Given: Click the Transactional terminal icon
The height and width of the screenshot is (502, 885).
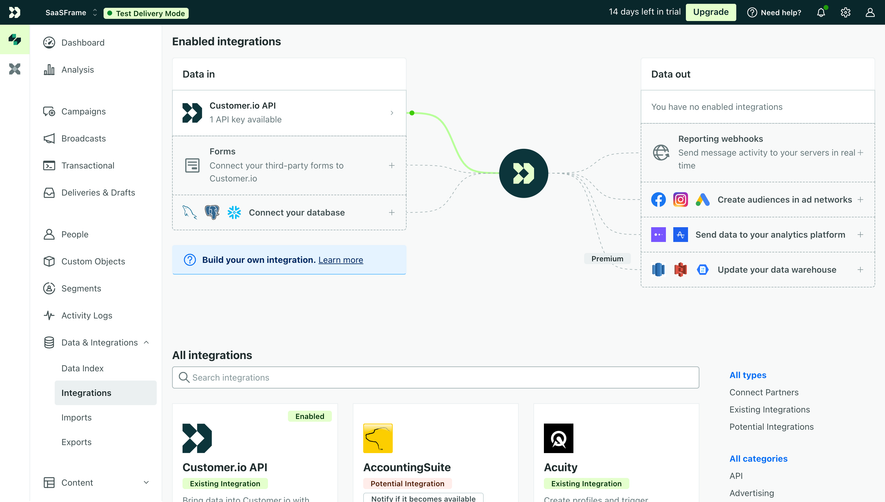Looking at the screenshot, I should tap(49, 165).
